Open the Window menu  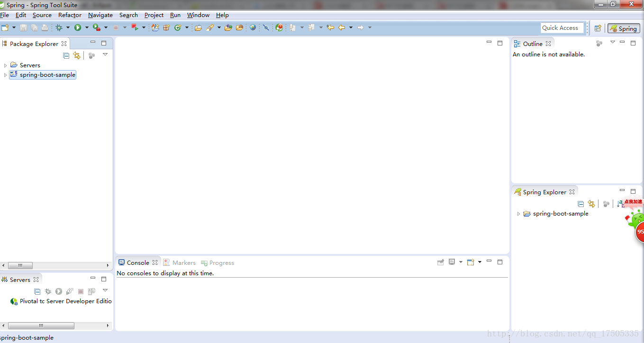[x=198, y=15]
